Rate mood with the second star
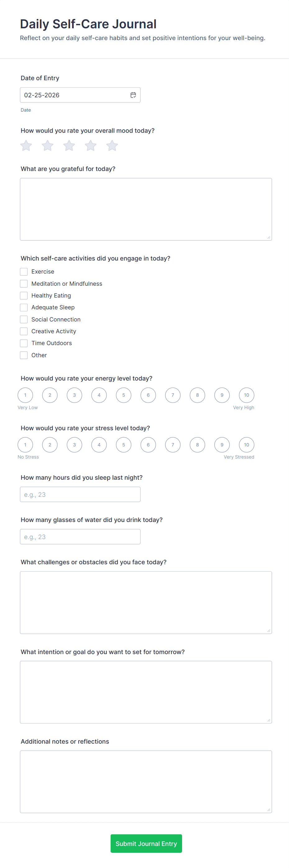The width and height of the screenshot is (289, 868). (48, 145)
